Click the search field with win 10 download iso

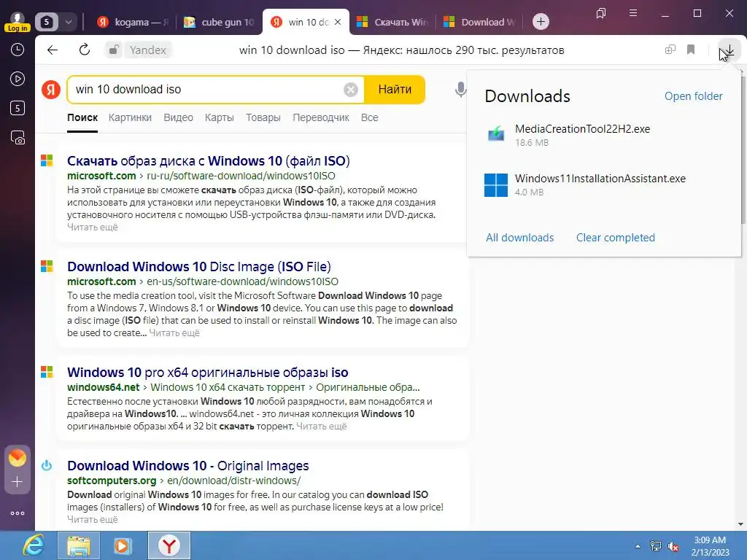point(205,90)
